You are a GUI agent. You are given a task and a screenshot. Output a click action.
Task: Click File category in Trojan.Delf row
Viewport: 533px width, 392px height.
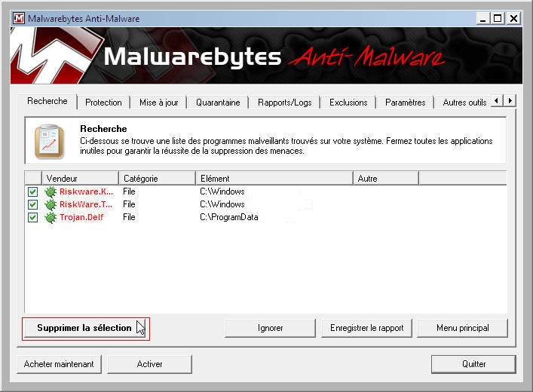(x=129, y=217)
